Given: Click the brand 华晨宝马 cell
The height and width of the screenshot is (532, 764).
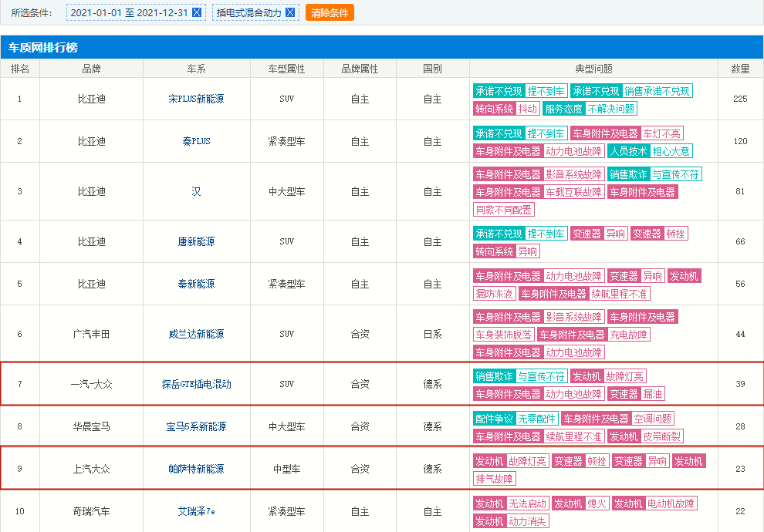Looking at the screenshot, I should pyautogui.click(x=92, y=426).
